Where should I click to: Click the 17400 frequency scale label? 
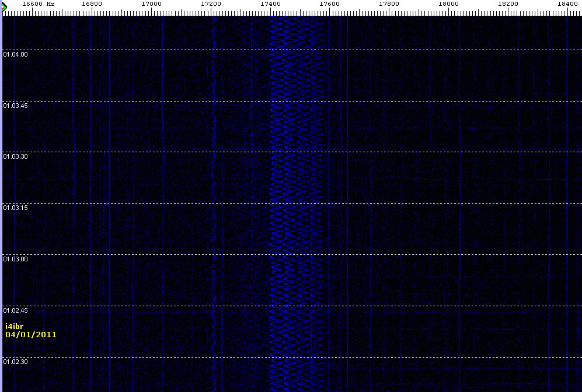tap(270, 3)
